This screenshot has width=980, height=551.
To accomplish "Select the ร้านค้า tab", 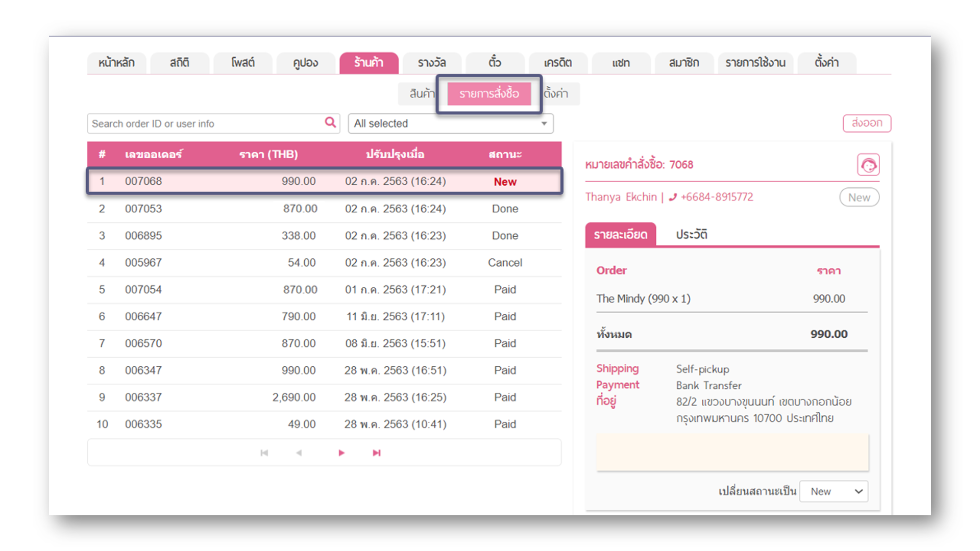I will [369, 63].
